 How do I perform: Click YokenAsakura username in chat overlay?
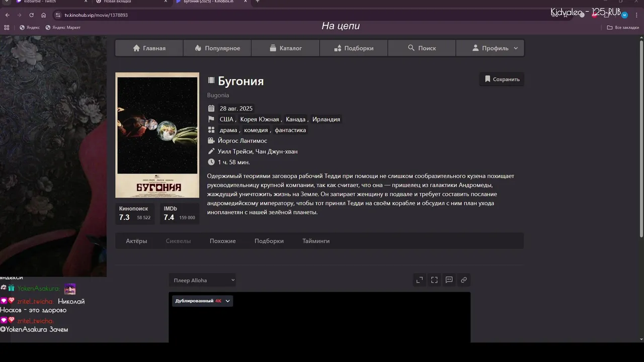point(38,289)
